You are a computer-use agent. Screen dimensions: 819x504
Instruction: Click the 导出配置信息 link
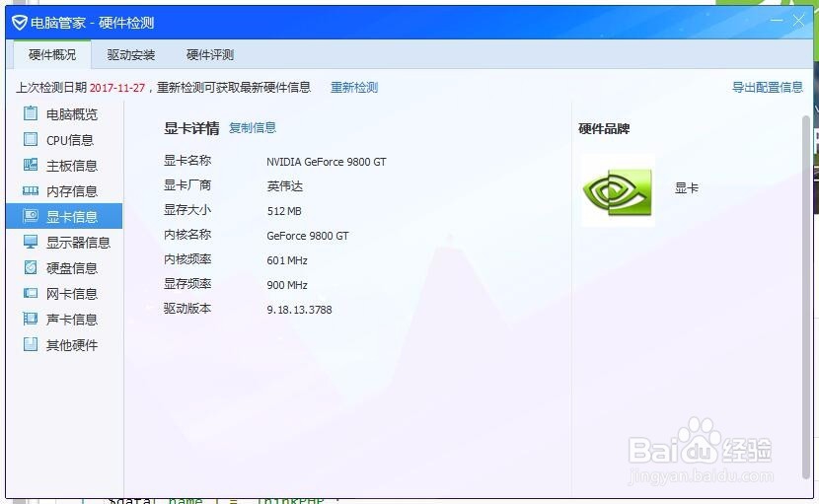pos(768,87)
